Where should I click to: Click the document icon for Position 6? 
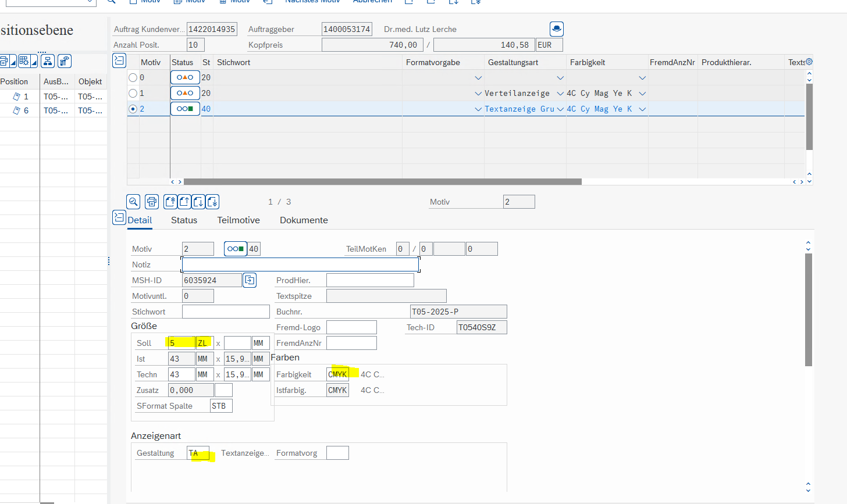click(x=17, y=110)
